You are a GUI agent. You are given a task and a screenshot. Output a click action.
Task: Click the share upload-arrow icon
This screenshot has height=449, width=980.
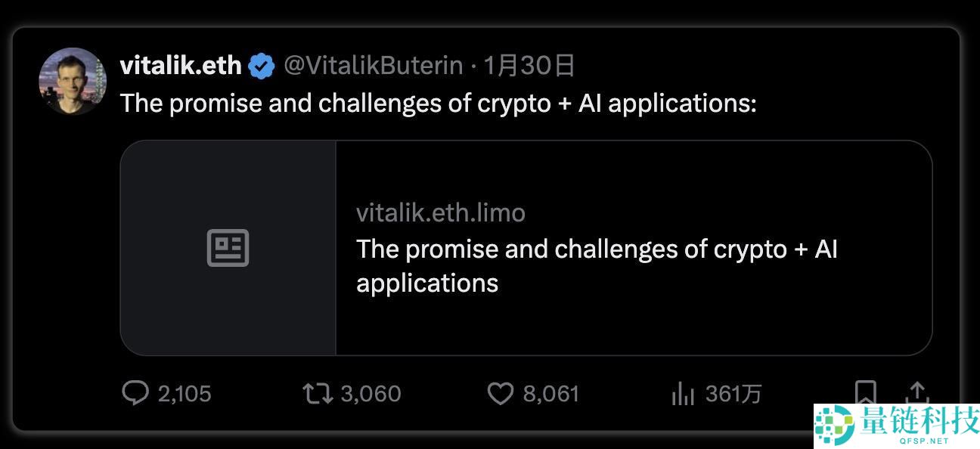point(916,392)
